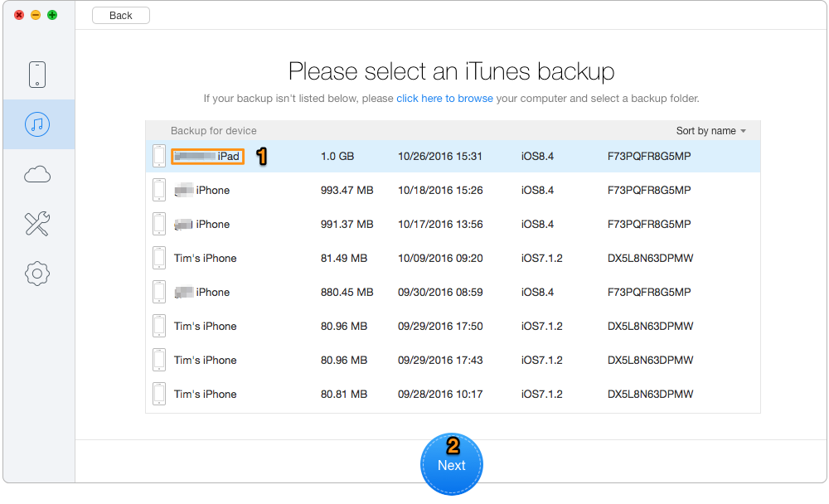
Task: Select Tim's iPhone backup of 81.49 MB
Action: pyautogui.click(x=453, y=258)
